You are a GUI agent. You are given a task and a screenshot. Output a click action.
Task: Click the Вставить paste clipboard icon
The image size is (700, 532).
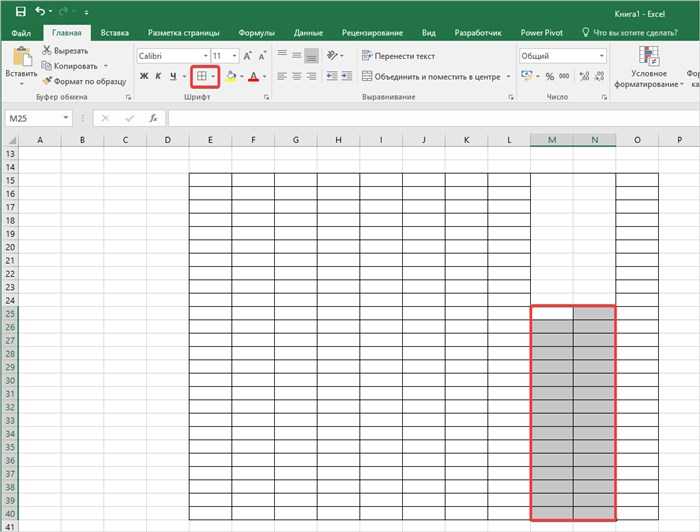click(21, 57)
